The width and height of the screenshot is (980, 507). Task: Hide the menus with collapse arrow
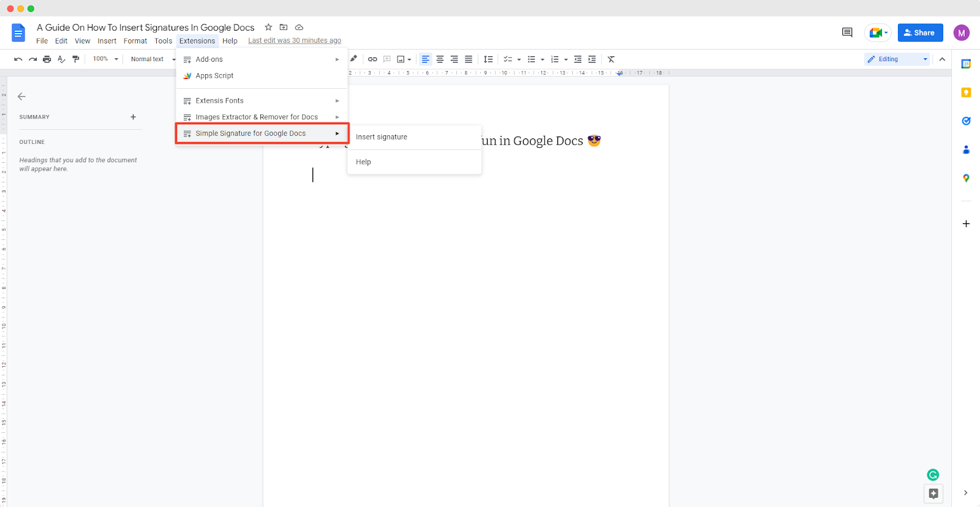(942, 59)
